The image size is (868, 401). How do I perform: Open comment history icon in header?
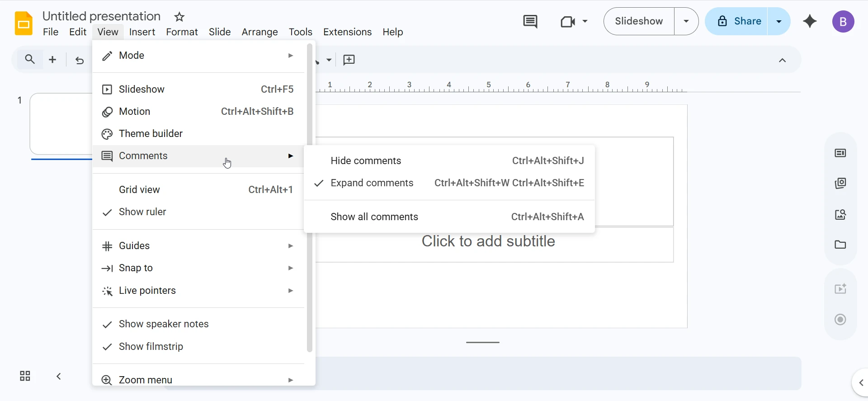click(530, 21)
